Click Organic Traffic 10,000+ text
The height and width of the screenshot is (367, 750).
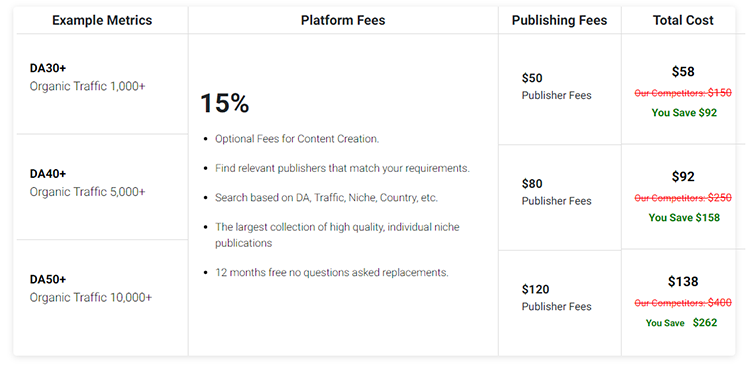pos(91,298)
